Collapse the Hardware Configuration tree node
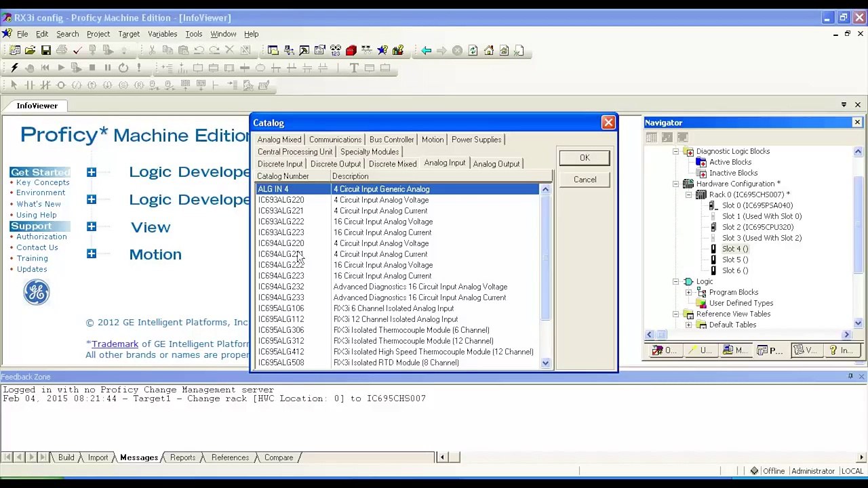Image resolution: width=868 pixels, height=488 pixels. 675,184
